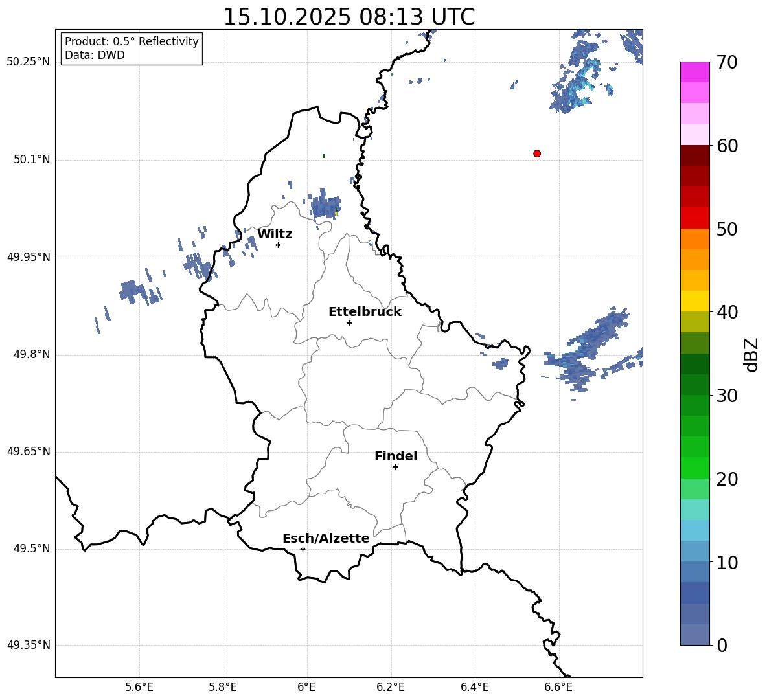The height and width of the screenshot is (700, 767).
Task: Click the Findel station cross marker
Action: (395, 468)
